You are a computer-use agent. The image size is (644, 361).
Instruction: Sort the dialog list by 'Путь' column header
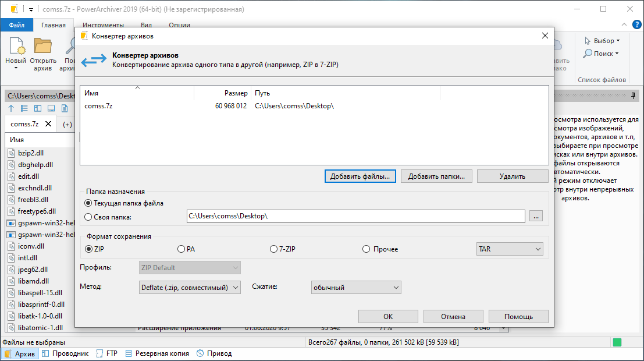346,93
